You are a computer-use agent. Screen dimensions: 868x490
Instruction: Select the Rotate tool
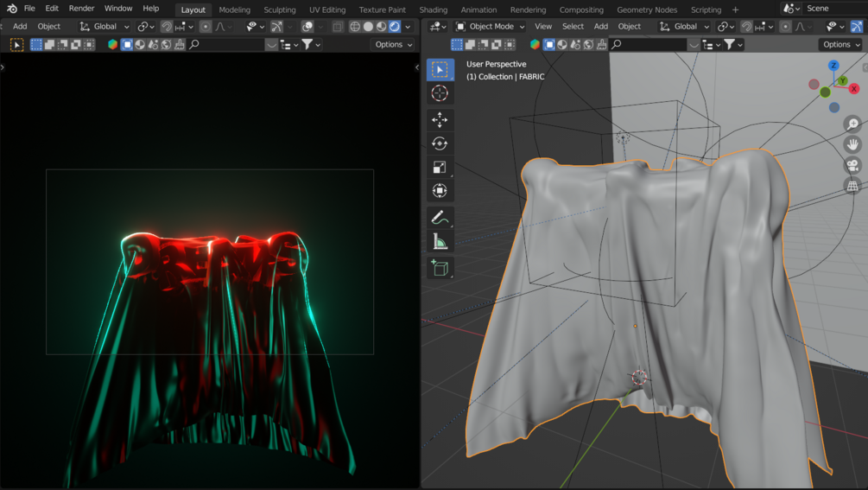pyautogui.click(x=440, y=143)
